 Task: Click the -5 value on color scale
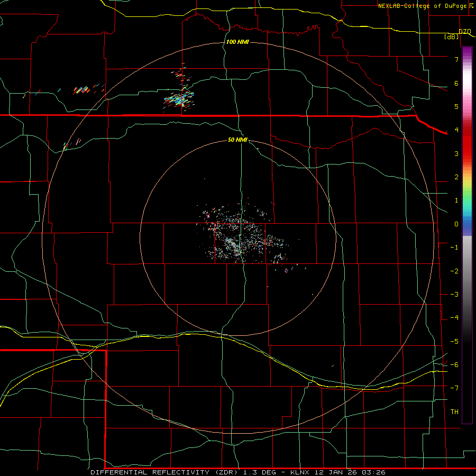point(454,342)
